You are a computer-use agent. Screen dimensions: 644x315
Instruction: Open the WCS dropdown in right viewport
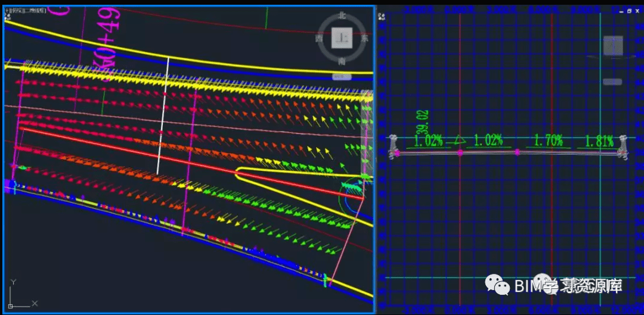point(612,82)
